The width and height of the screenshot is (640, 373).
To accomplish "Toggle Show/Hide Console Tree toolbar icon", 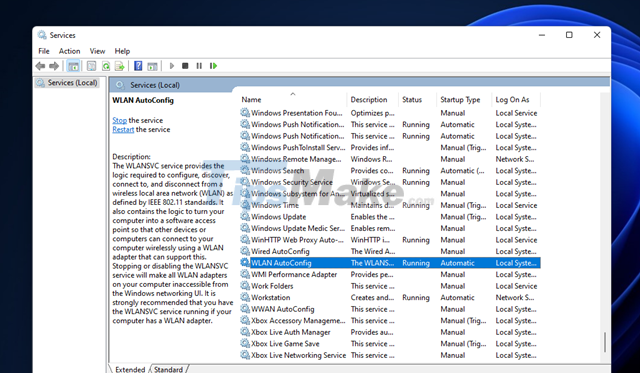I will (73, 66).
